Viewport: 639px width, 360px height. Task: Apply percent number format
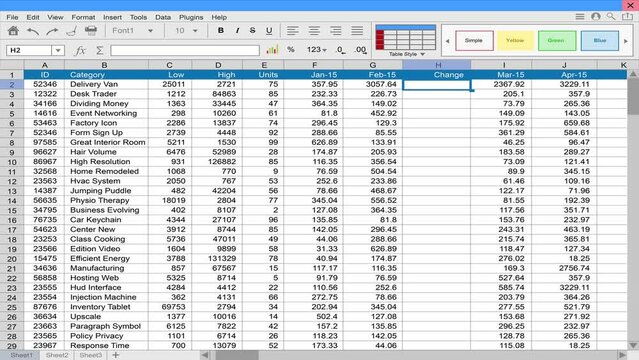click(x=291, y=50)
